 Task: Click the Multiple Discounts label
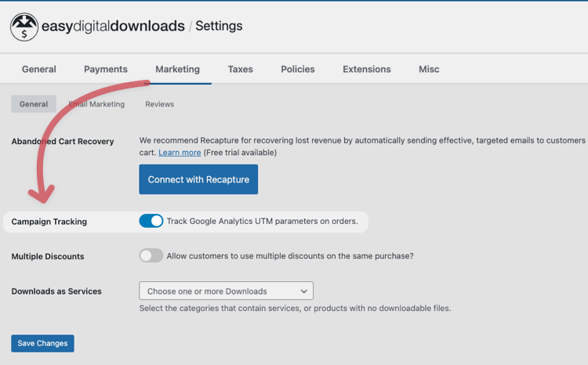[48, 256]
